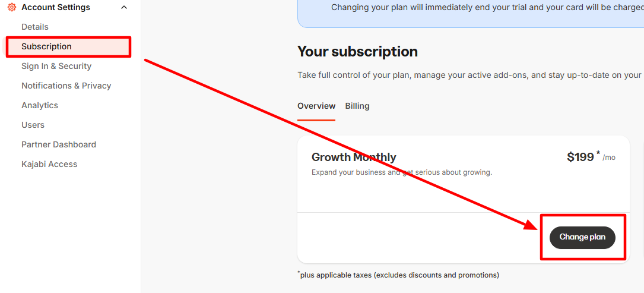Go to Partner Dashboard
Image resolution: width=644 pixels, height=293 pixels.
tap(59, 144)
